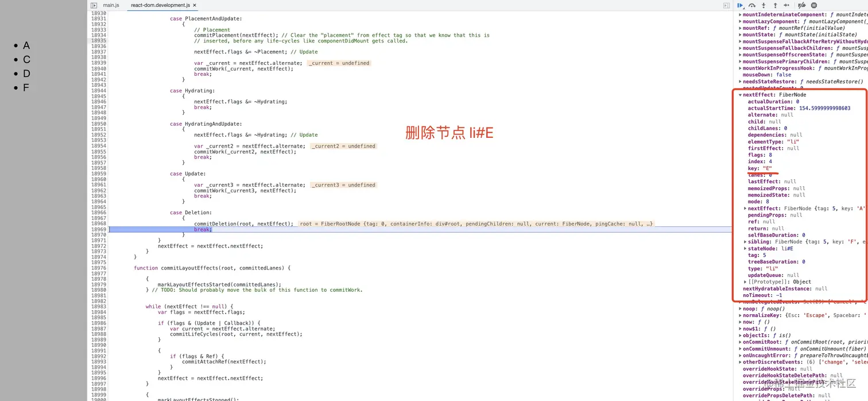Click line number 18939 in gutter
Image resolution: width=868 pixels, height=401 pixels.
pyautogui.click(x=99, y=63)
